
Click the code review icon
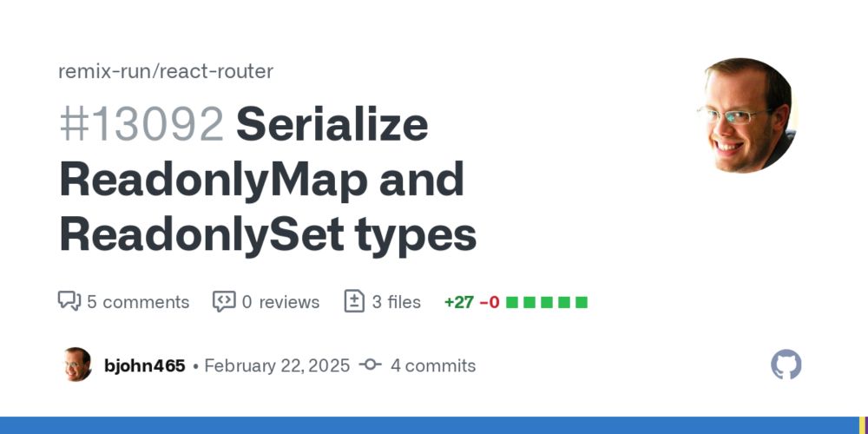(x=224, y=301)
